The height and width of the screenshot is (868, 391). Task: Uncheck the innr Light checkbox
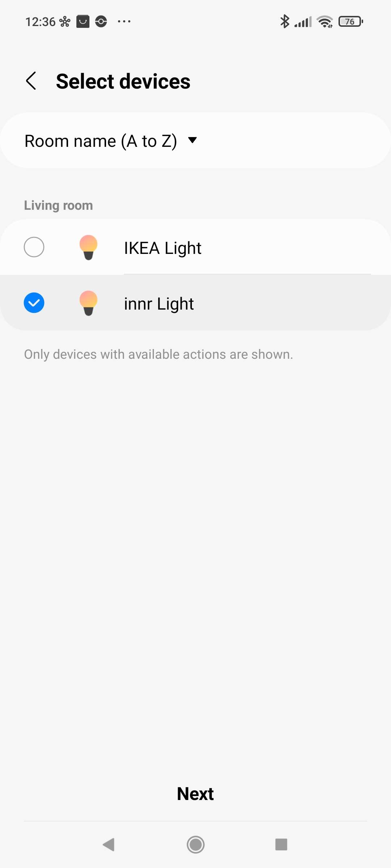34,303
